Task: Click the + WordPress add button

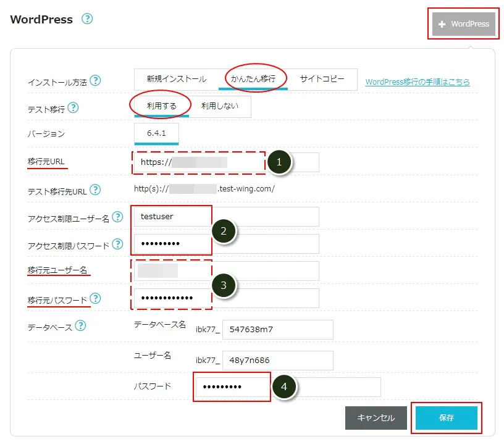Action: (x=463, y=24)
